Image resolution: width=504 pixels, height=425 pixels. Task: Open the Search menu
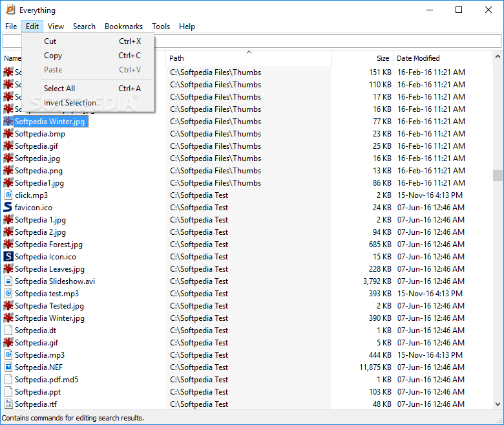tap(84, 27)
